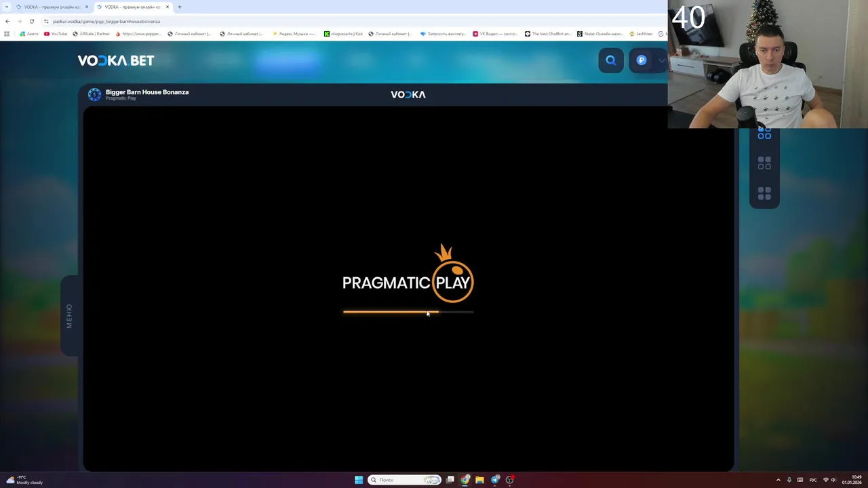Viewport: 868px width, 488px height.
Task: Open the YouTube bookmark
Action: click(56, 34)
